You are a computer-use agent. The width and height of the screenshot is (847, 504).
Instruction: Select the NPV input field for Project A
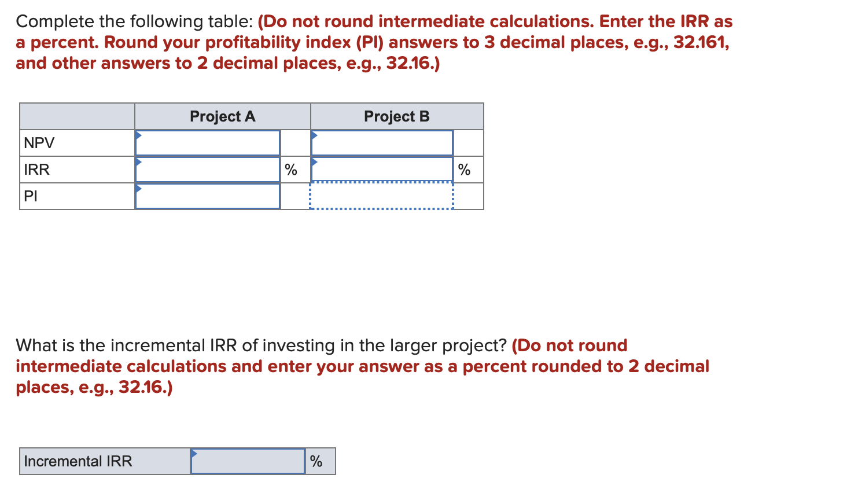click(x=207, y=142)
